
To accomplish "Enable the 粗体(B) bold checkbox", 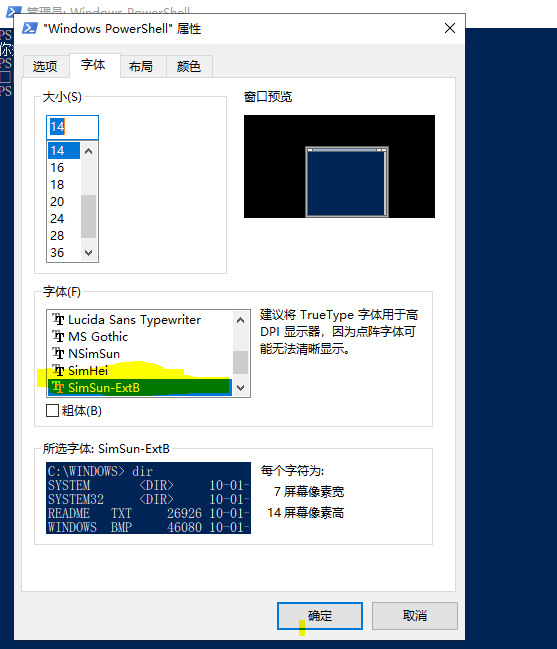I will click(52, 411).
